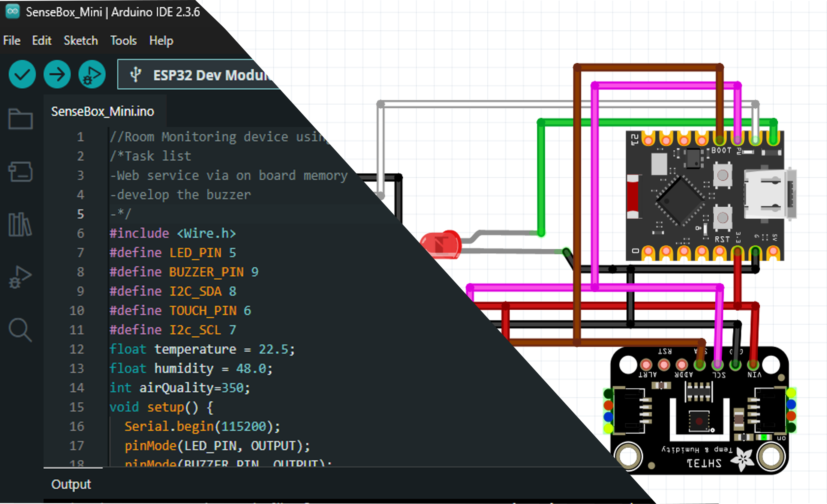The height and width of the screenshot is (504, 827).
Task: Open the Debug sidebar panel icon
Action: pyautogui.click(x=20, y=277)
